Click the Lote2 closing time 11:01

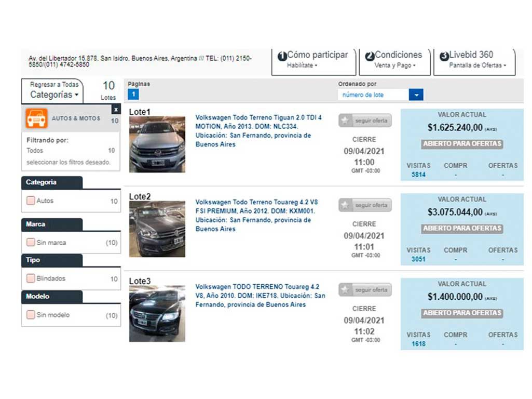point(364,247)
